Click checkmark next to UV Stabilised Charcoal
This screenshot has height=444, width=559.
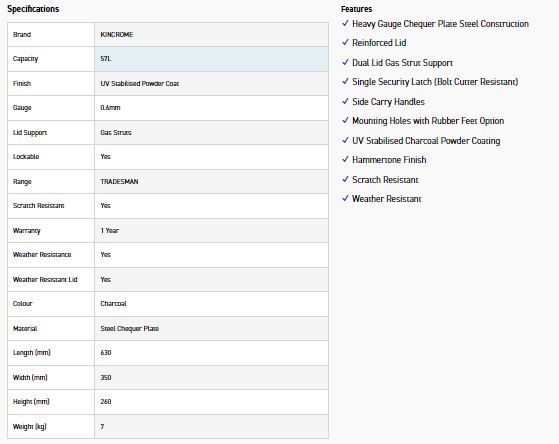(x=345, y=140)
